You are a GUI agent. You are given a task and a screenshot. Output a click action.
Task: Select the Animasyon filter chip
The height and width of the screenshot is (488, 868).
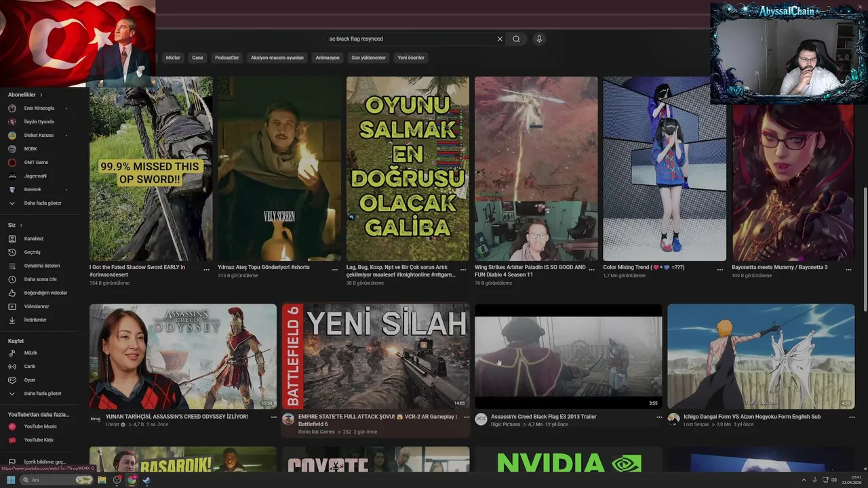[x=328, y=58]
